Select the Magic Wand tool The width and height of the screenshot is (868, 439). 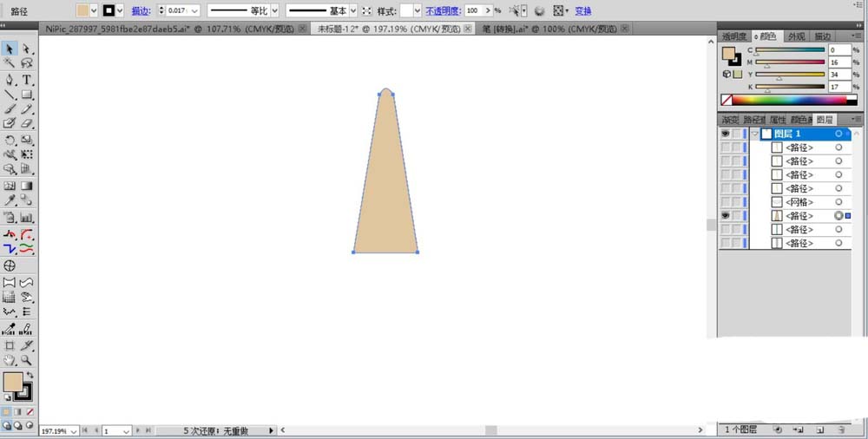[10, 63]
